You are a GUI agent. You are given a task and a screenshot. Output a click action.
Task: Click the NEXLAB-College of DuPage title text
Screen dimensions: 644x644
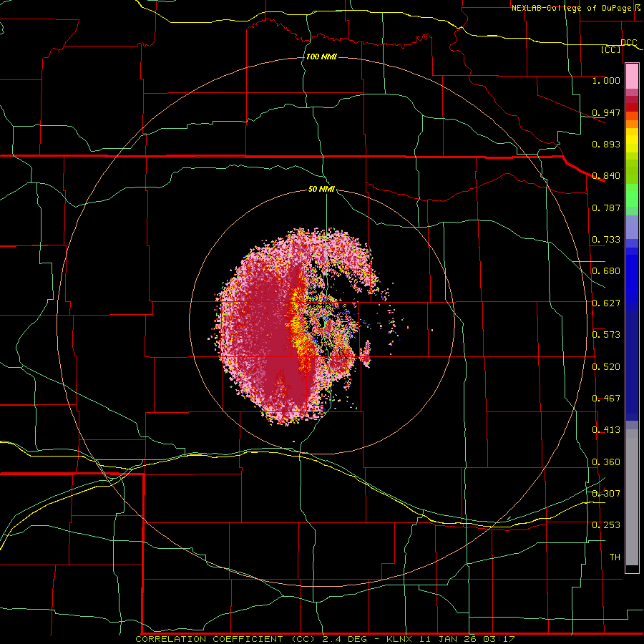click(x=571, y=8)
